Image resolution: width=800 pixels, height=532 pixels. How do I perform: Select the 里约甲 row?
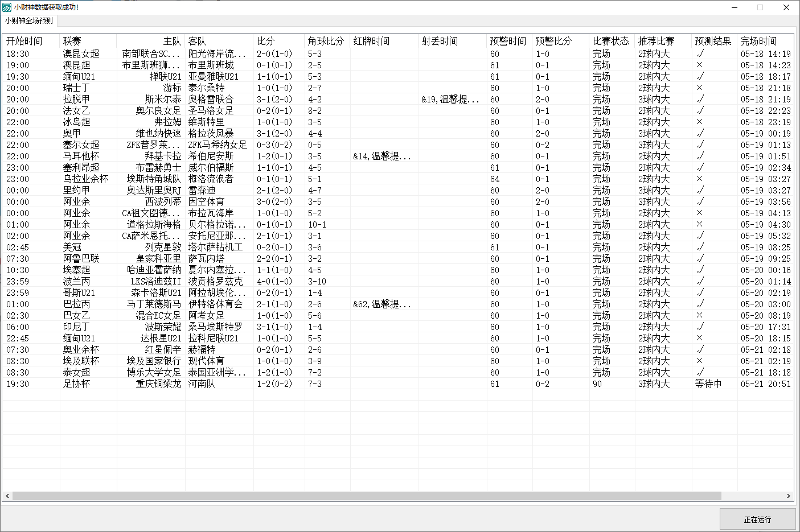398,190
